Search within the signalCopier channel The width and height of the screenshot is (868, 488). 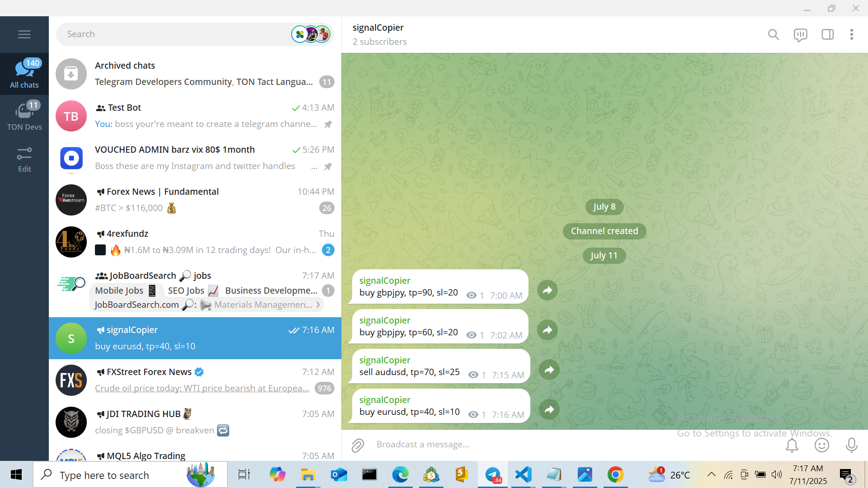774,34
